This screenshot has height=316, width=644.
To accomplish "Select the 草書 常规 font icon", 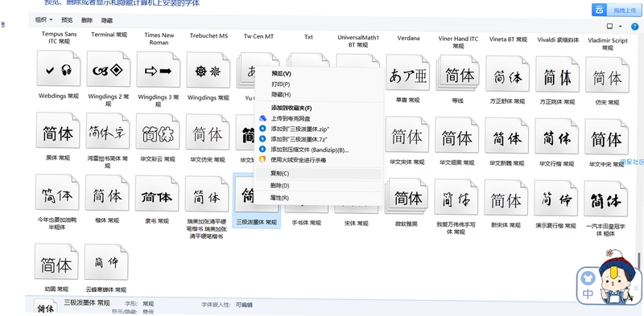I will click(x=407, y=73).
